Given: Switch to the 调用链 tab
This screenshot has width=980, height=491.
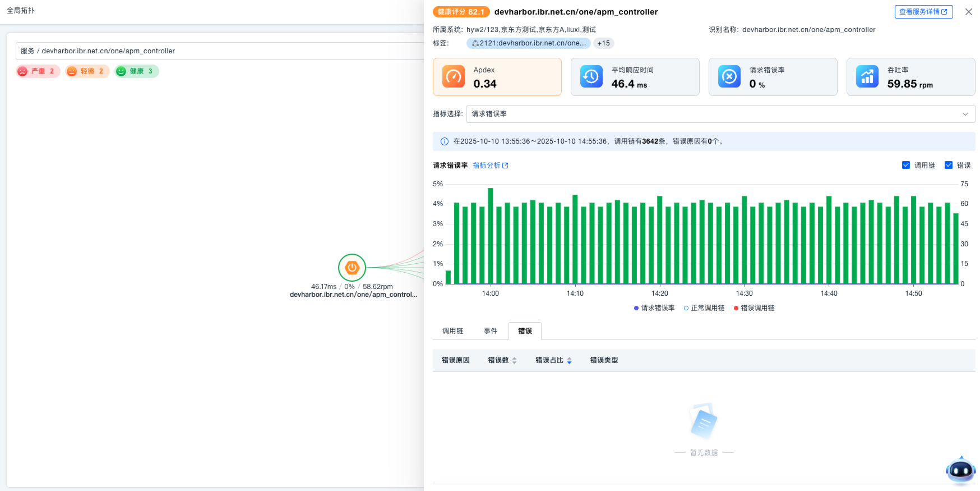Looking at the screenshot, I should (452, 331).
